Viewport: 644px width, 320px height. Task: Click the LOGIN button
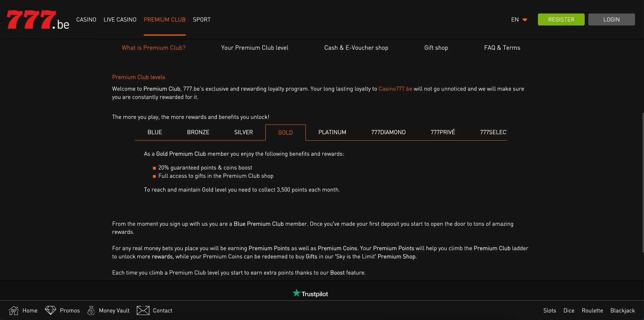(x=611, y=20)
